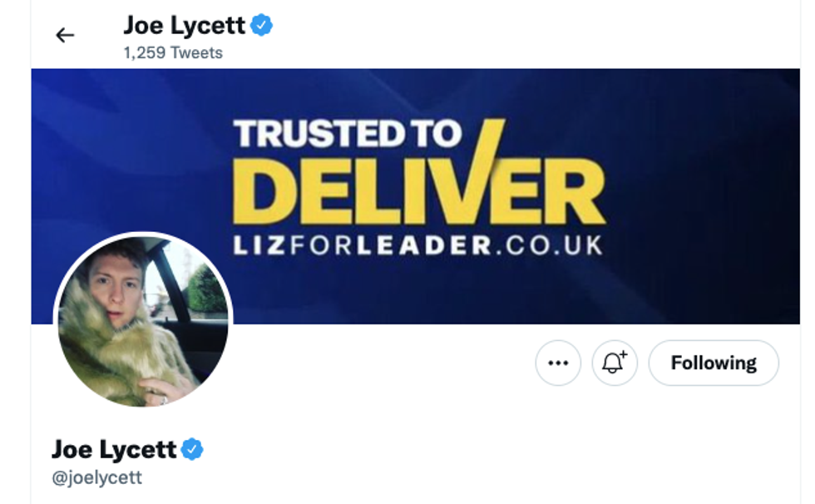The width and height of the screenshot is (815, 504).
Task: Unfollow using the Following button
Action: (x=713, y=363)
